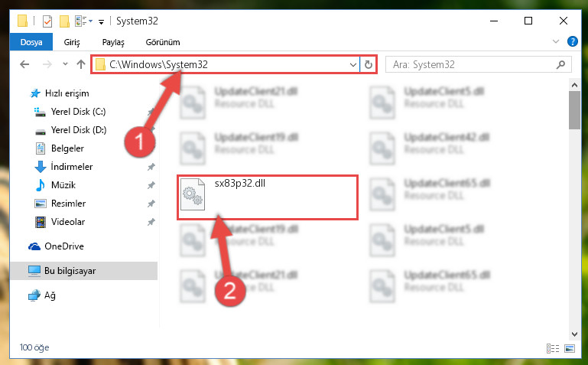
Task: Click the New folder toolbar icon
Action: 64,21
